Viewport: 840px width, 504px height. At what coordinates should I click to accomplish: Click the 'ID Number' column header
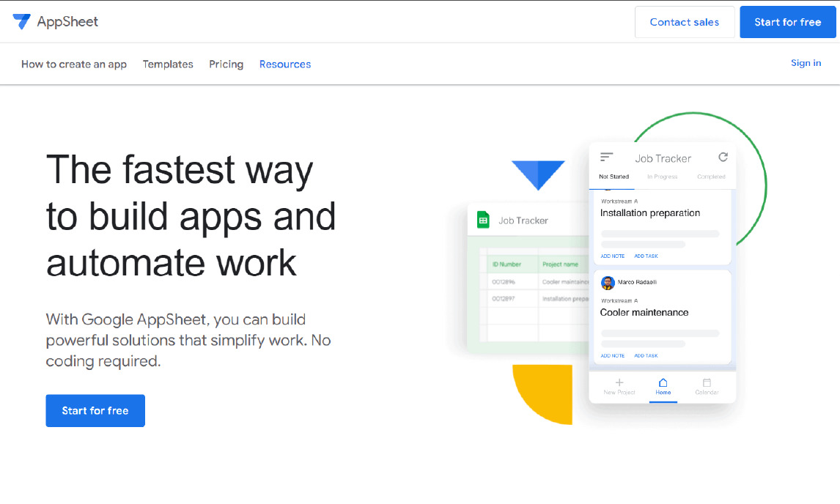point(506,264)
